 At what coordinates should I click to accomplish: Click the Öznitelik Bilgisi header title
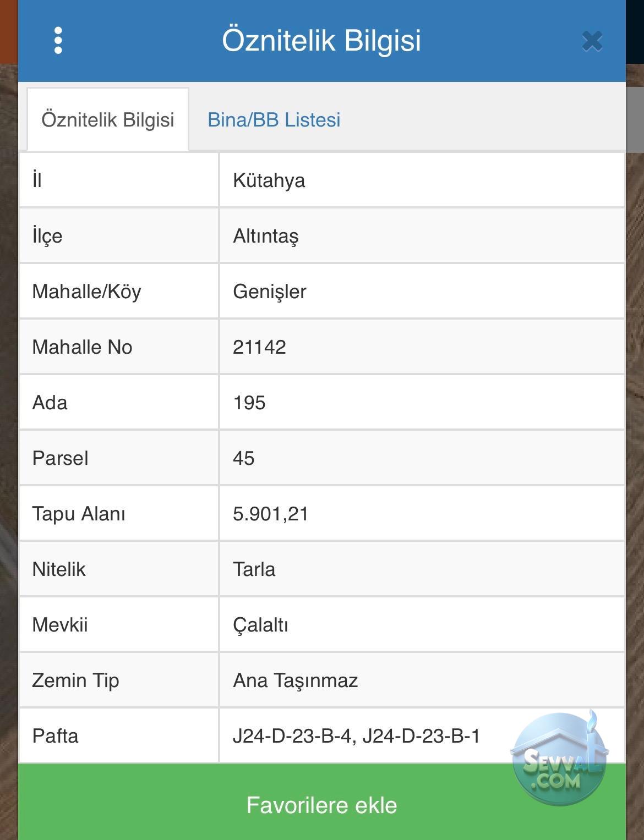[x=321, y=40]
